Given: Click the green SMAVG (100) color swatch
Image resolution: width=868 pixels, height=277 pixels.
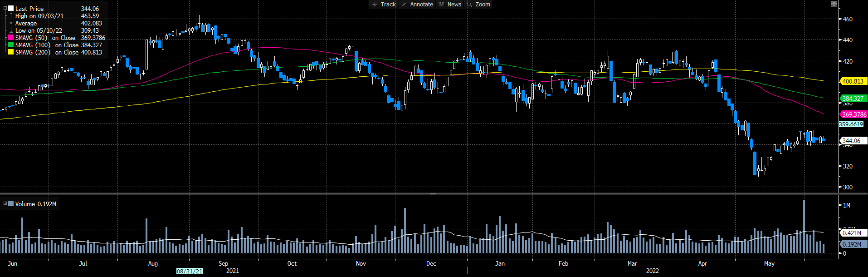Looking at the screenshot, I should [11, 45].
